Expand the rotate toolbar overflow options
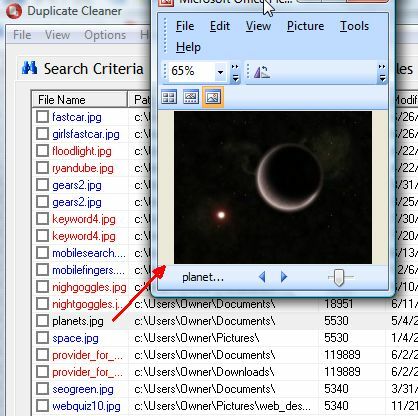 (382, 73)
